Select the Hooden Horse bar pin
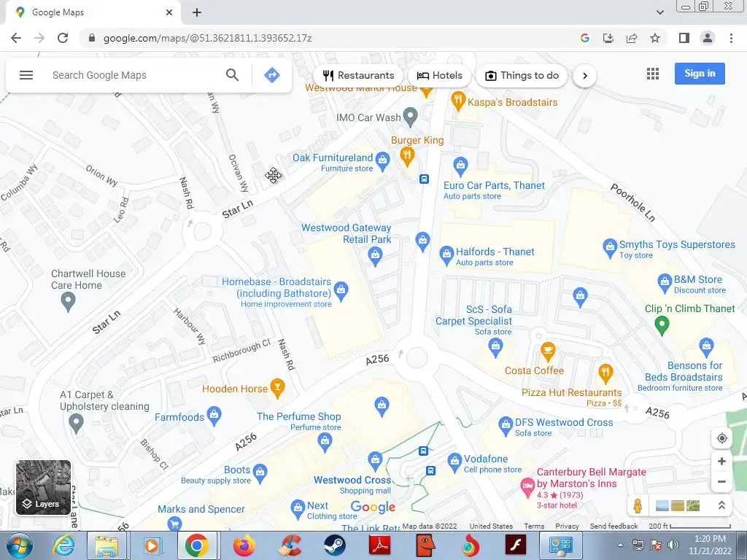Viewport: 747px width, 560px height. pos(277,388)
